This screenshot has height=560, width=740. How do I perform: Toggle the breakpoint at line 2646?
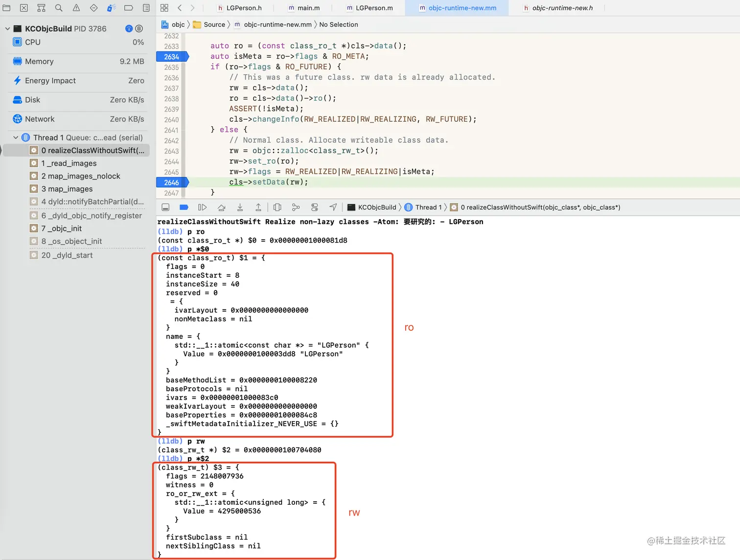172,182
